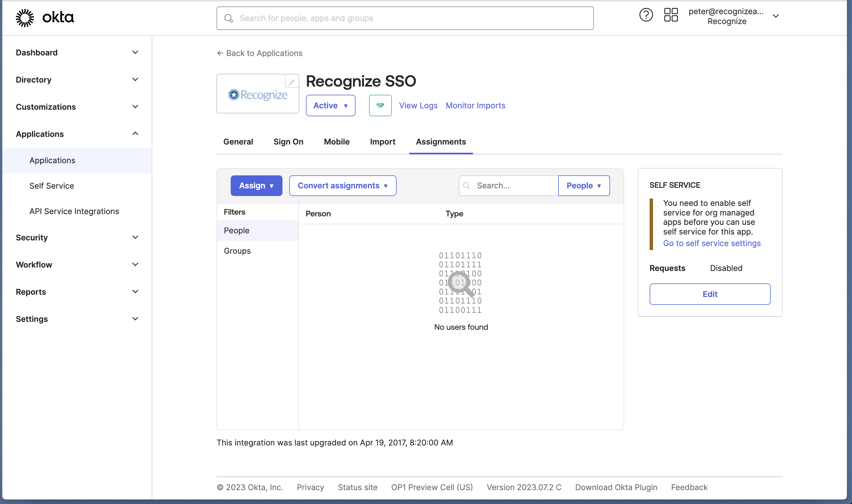Open the Privacy footer link
Viewport: 852px width, 504px height.
tap(310, 487)
